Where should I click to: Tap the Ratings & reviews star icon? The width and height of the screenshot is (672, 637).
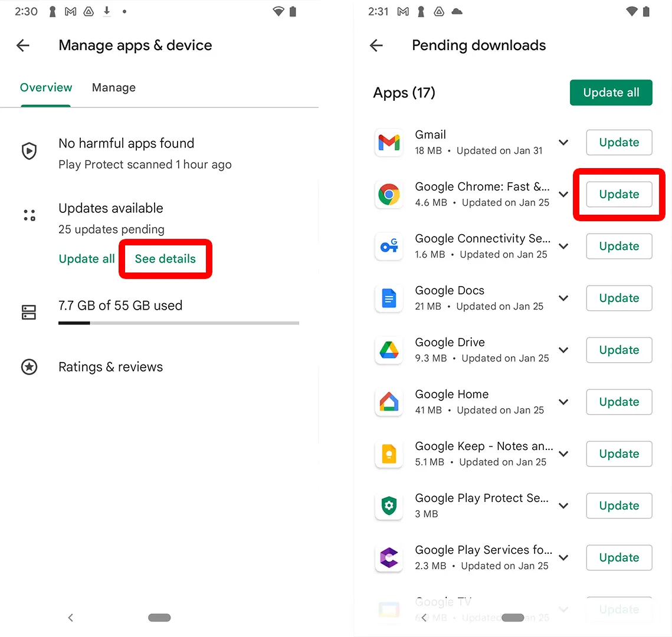point(29,367)
